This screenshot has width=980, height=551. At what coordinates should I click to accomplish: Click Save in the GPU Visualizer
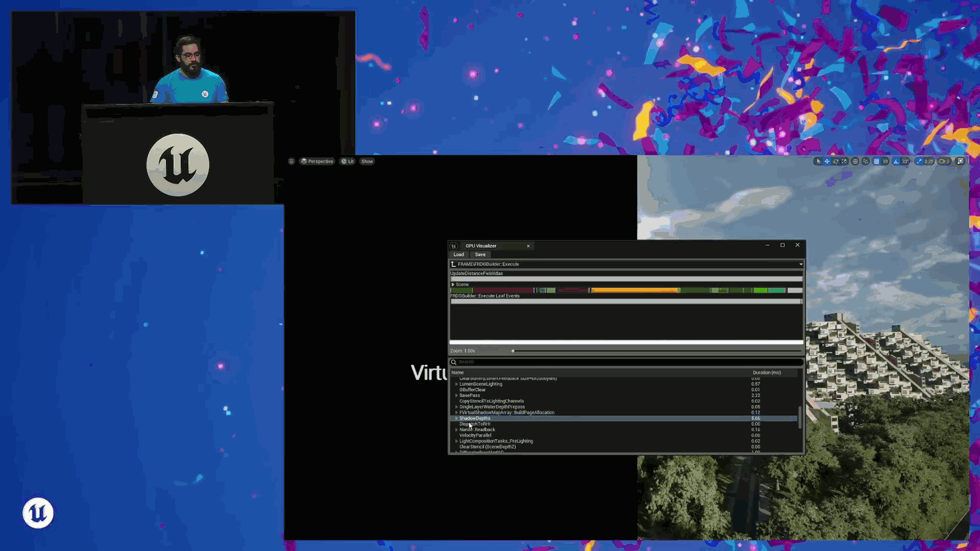tap(480, 255)
